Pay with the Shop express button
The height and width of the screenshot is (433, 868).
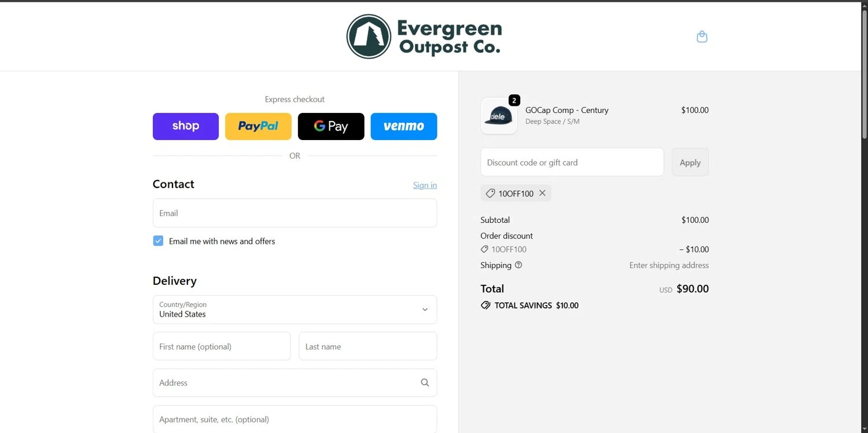186,126
